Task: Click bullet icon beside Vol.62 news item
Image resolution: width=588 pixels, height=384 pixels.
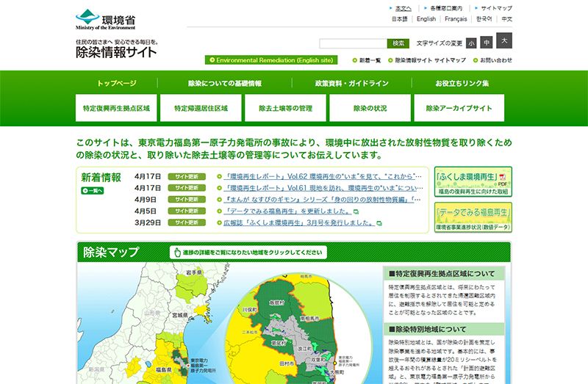Action: coord(219,176)
